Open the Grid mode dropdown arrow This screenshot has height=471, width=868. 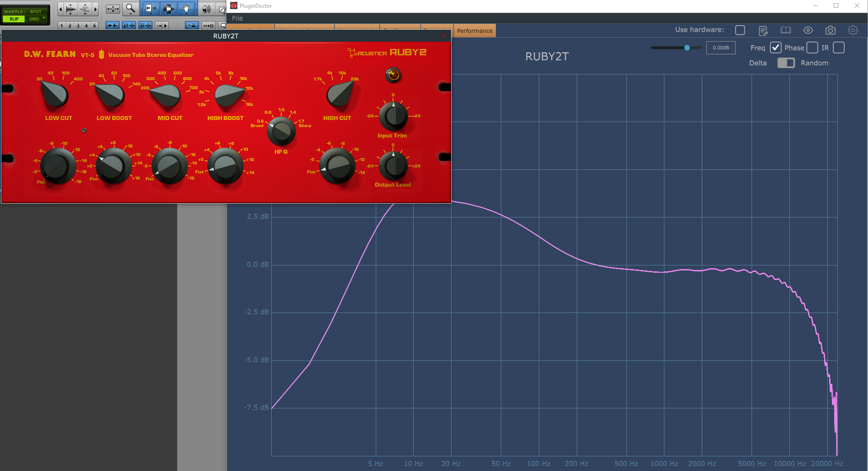click(44, 19)
